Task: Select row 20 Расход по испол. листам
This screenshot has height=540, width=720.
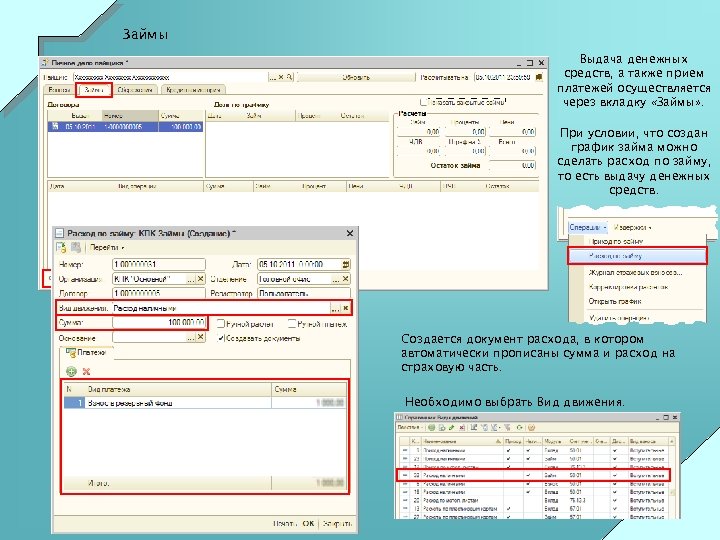Action: (534, 500)
